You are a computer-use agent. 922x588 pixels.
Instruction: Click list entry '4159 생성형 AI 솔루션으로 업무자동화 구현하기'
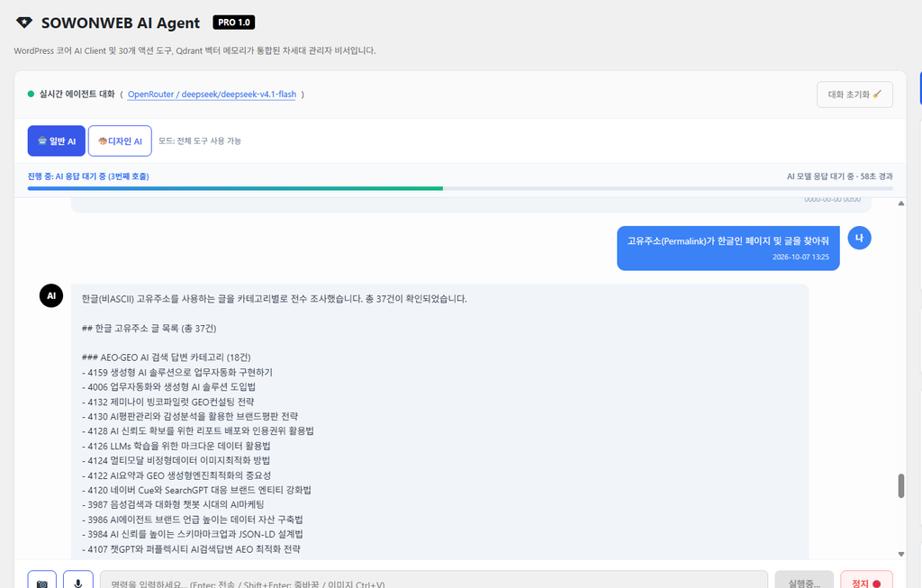177,372
